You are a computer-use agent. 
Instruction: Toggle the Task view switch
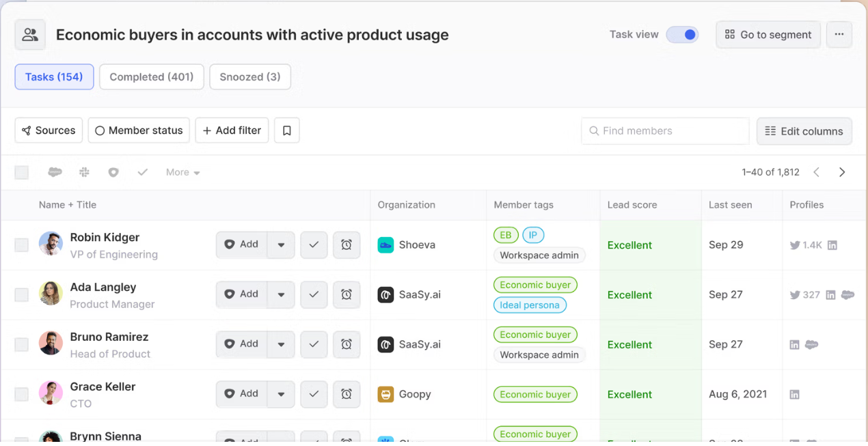[x=682, y=34]
